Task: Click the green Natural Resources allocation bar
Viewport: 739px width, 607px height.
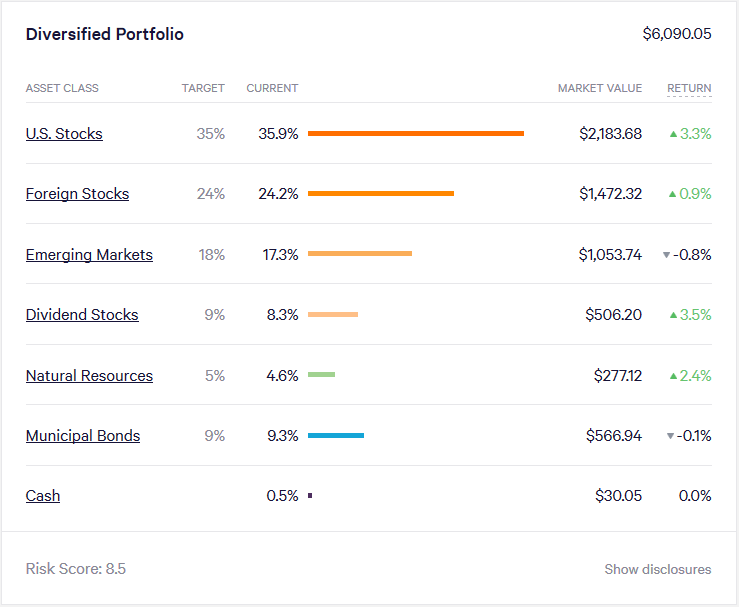Action: pos(321,375)
